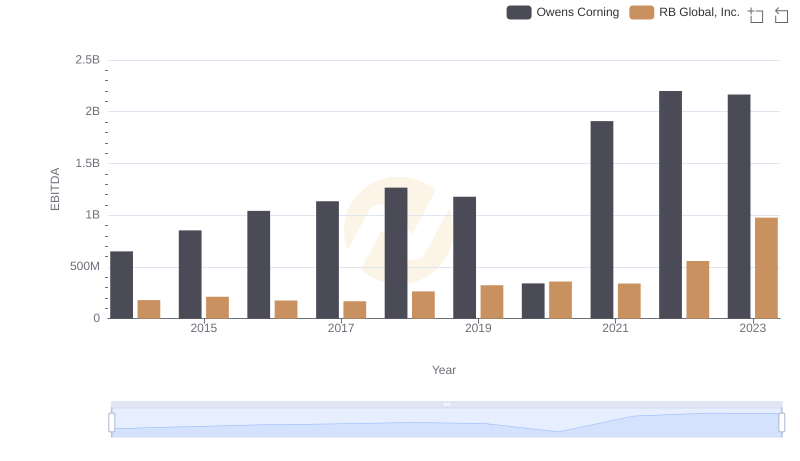Click the RB Global bar for 2020
800x461 pixels.
click(560, 300)
